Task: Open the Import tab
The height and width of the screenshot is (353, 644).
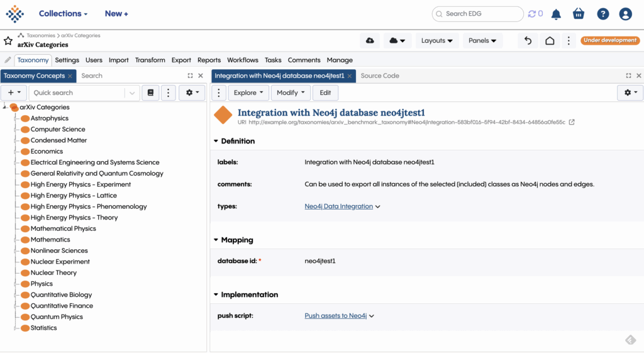Action: pyautogui.click(x=119, y=60)
